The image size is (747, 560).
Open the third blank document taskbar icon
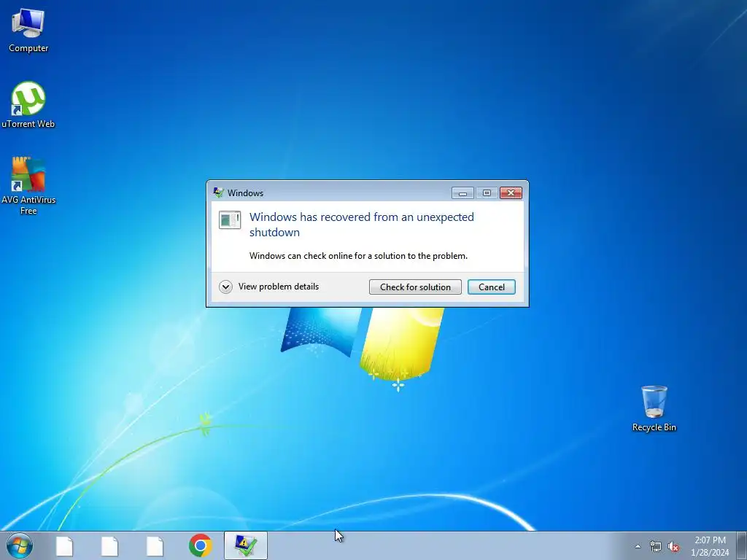click(x=155, y=546)
